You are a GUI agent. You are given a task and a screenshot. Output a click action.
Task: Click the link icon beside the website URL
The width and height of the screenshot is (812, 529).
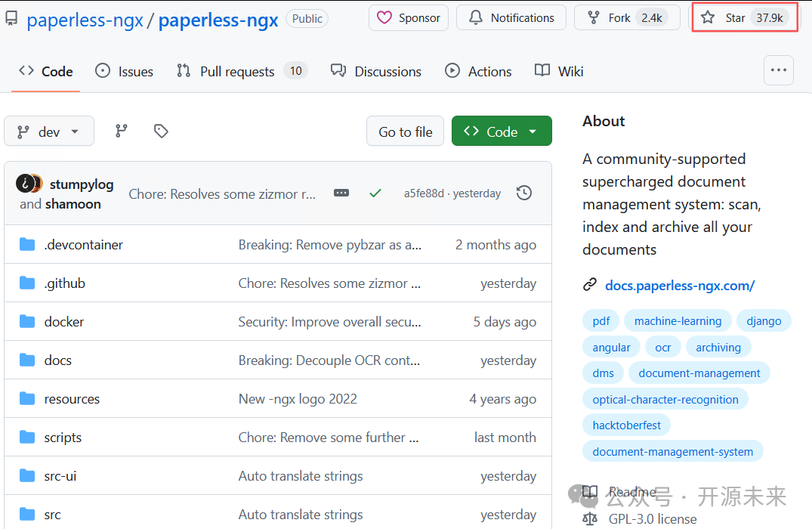click(x=590, y=285)
